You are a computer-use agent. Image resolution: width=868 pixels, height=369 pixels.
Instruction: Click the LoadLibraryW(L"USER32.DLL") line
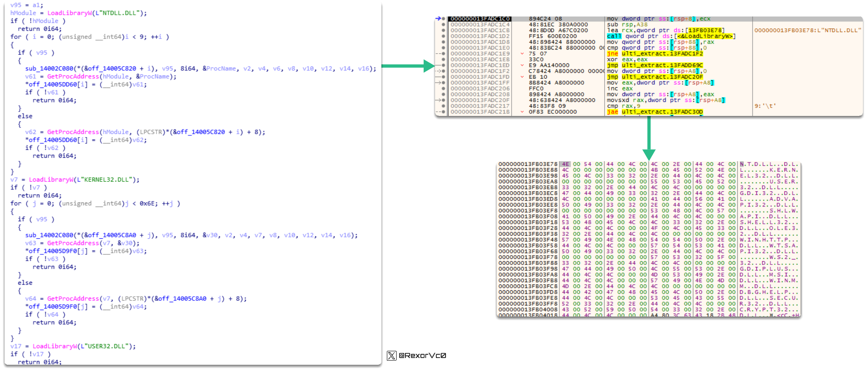73,346
